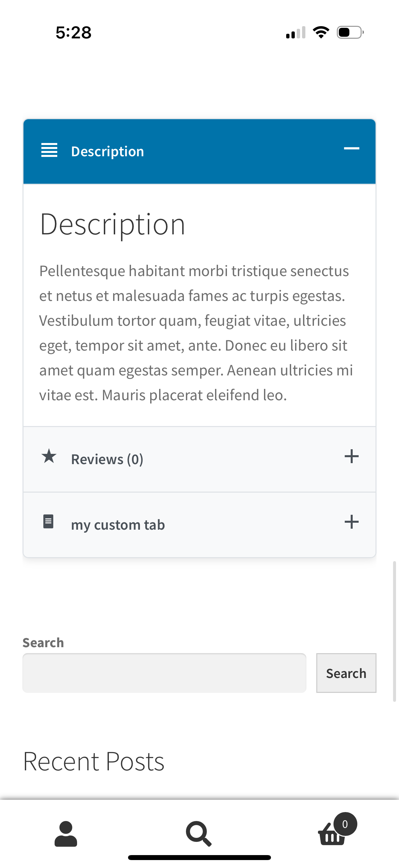Screen dimensions: 399x868
Task: Tap the battery status icon
Action: 350,32
